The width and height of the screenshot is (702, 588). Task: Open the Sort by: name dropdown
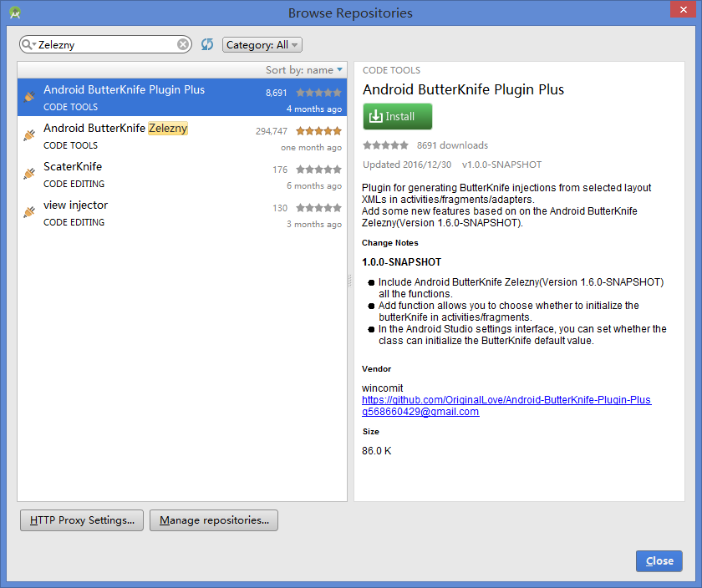click(304, 70)
